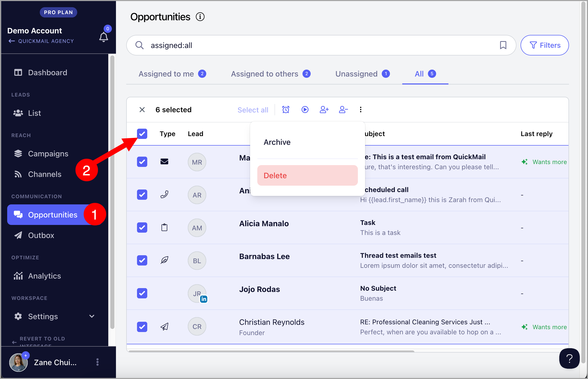Expand the Settings chevron
588x379 pixels.
pyautogui.click(x=92, y=316)
